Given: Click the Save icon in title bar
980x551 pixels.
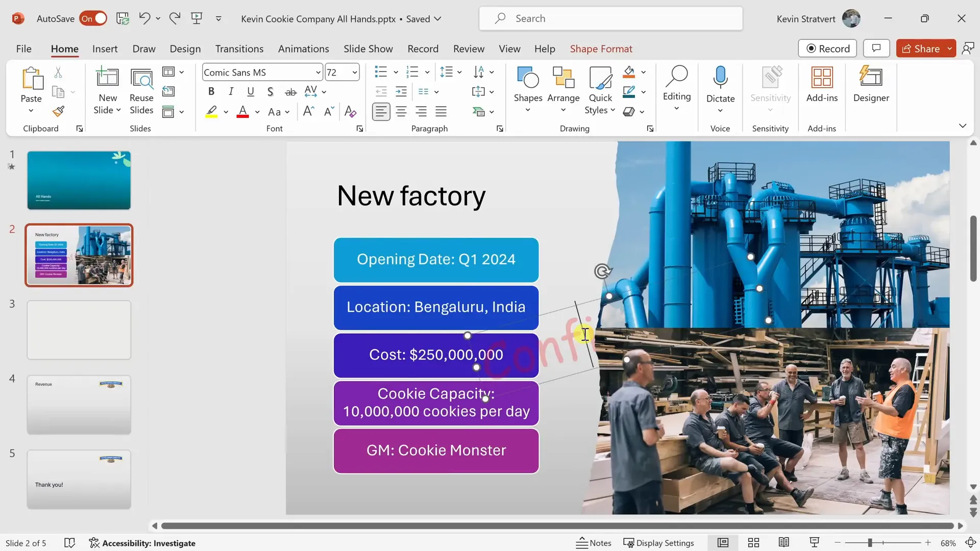Looking at the screenshot, I should 122,18.
